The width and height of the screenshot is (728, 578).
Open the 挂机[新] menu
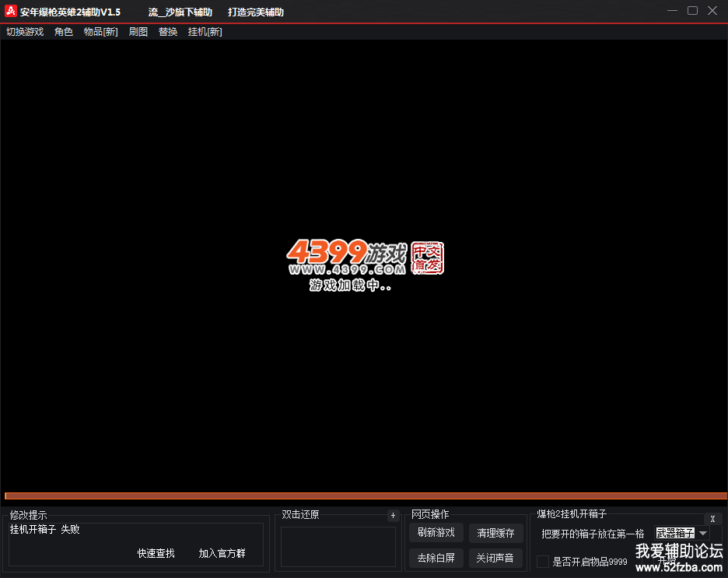click(x=205, y=32)
